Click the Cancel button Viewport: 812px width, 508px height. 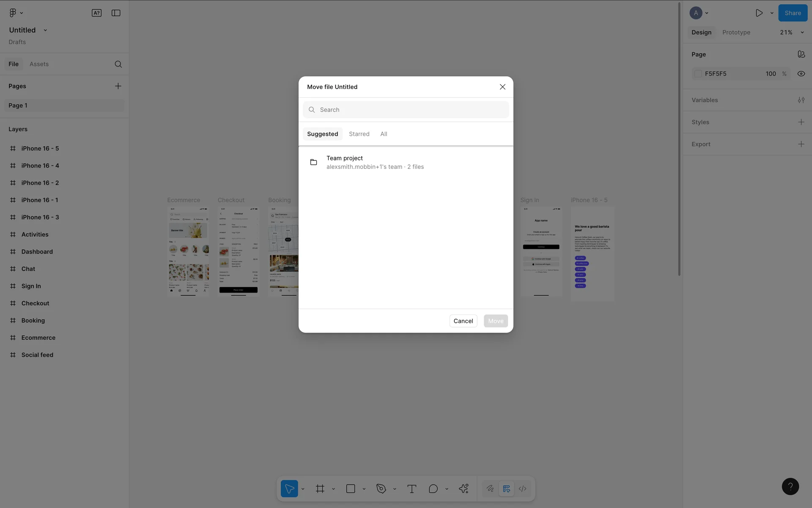[463, 321]
